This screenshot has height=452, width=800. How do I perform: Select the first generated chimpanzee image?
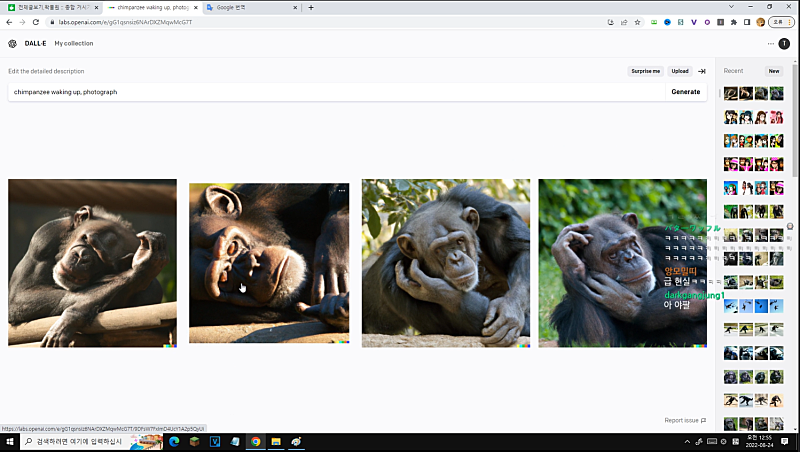(92, 263)
